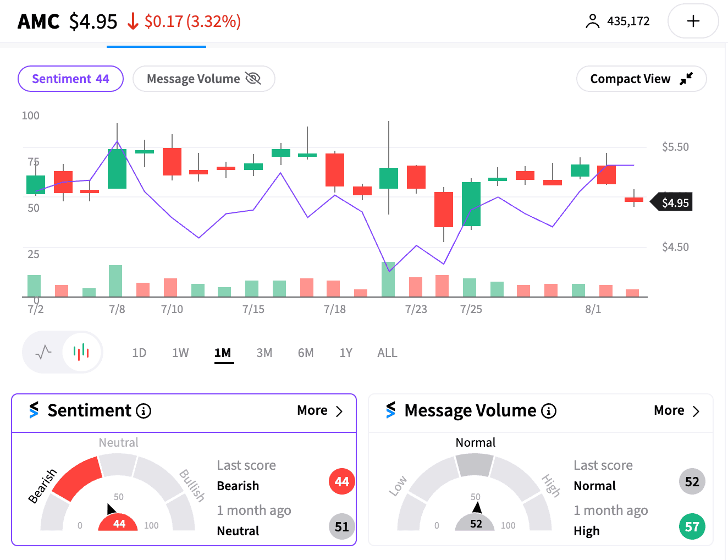Select the 3M time range

[264, 353]
